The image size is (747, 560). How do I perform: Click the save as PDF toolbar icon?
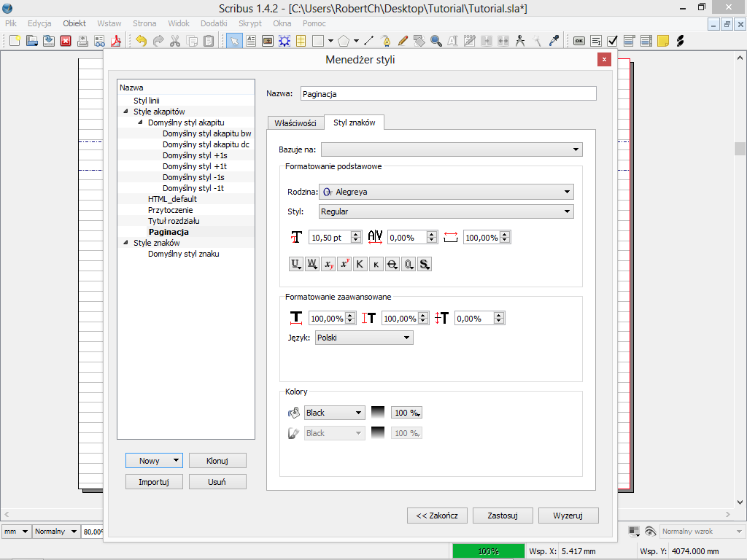click(115, 41)
